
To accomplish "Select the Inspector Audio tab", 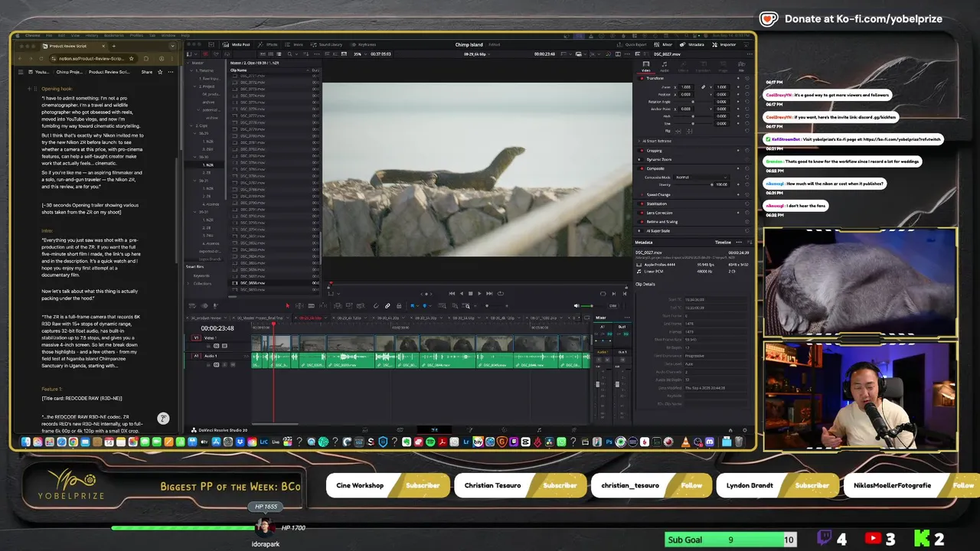I will coord(664,67).
